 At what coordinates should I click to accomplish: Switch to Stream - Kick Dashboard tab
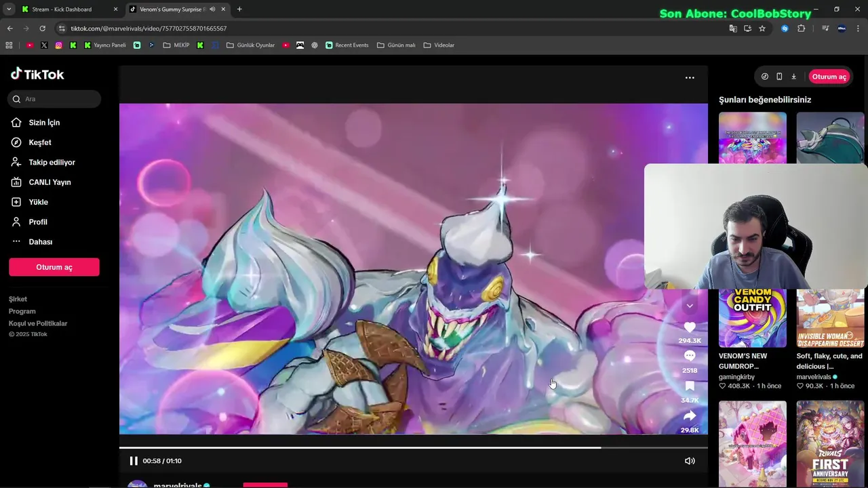pyautogui.click(x=63, y=9)
